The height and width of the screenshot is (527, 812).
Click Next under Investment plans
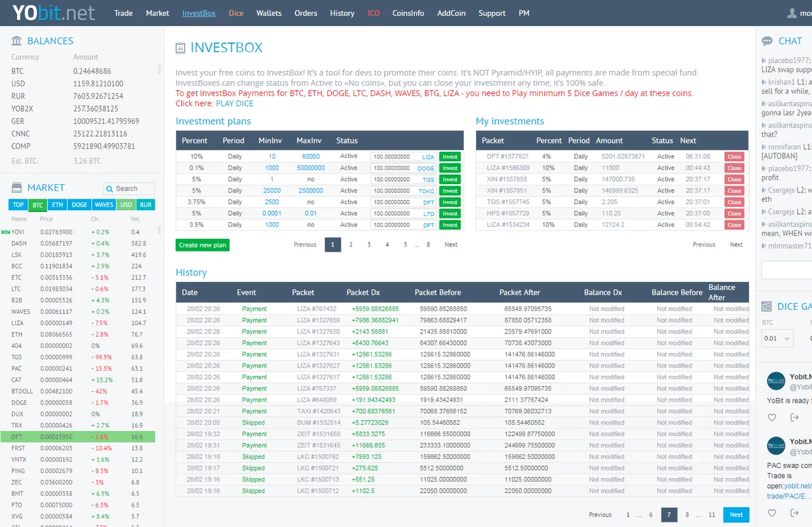tap(451, 244)
